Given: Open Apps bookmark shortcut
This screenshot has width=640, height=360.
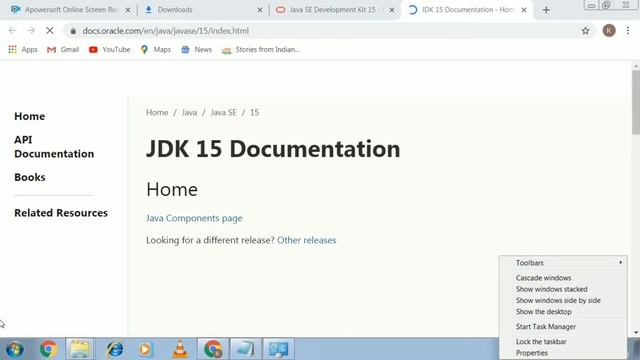Looking at the screenshot, I should [x=23, y=49].
